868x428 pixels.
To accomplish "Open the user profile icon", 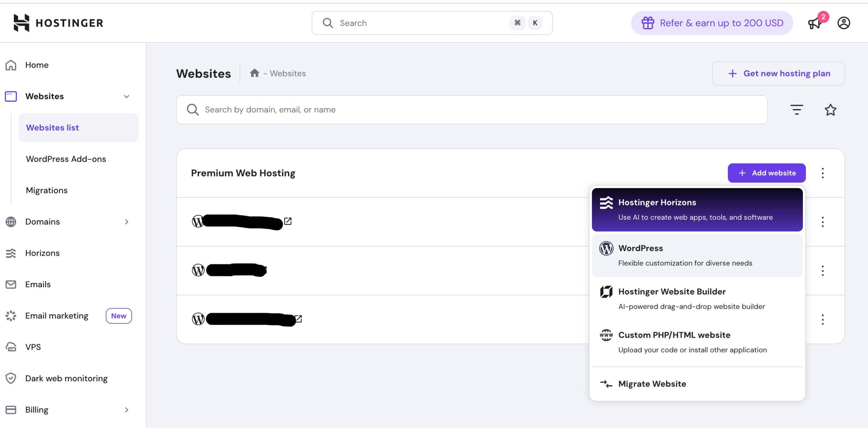I will 844,23.
